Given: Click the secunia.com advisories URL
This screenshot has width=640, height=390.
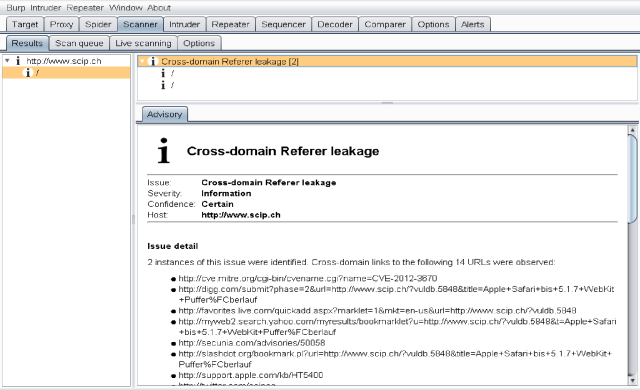Looking at the screenshot, I should (x=252, y=343).
